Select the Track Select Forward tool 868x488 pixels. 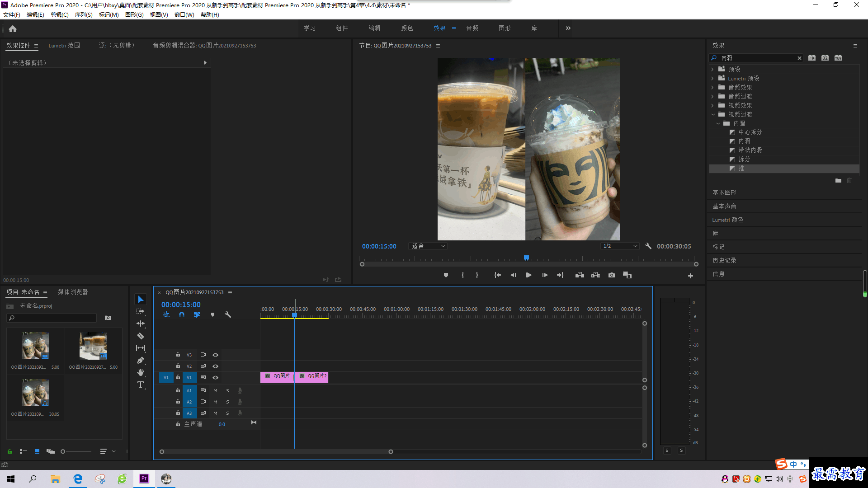tap(141, 311)
